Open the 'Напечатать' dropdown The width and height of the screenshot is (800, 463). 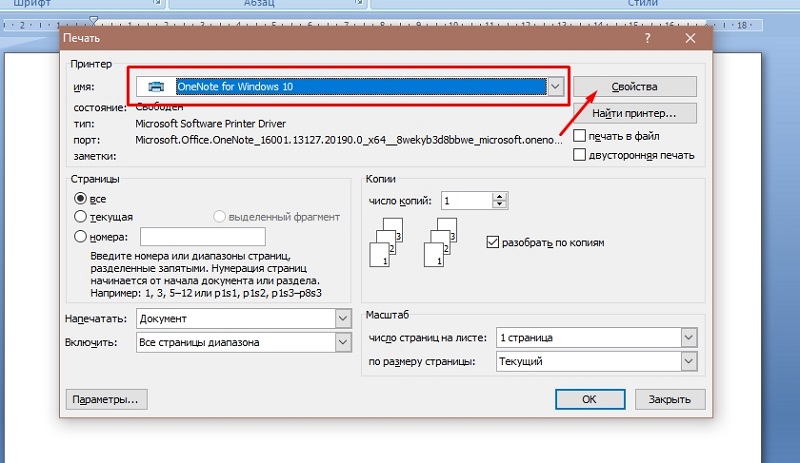point(342,319)
